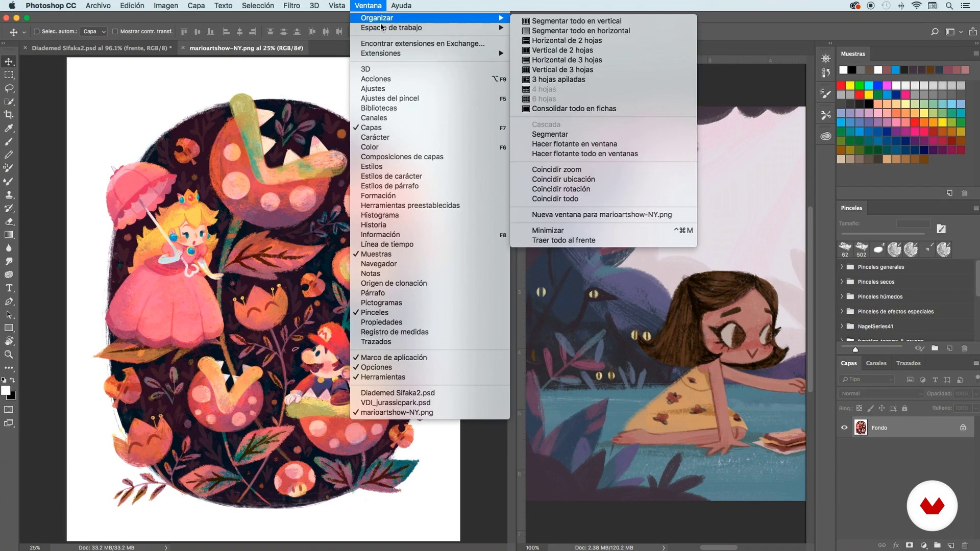Open Normal blend mode dropdown
This screenshot has height=551, width=980.
pyautogui.click(x=881, y=393)
